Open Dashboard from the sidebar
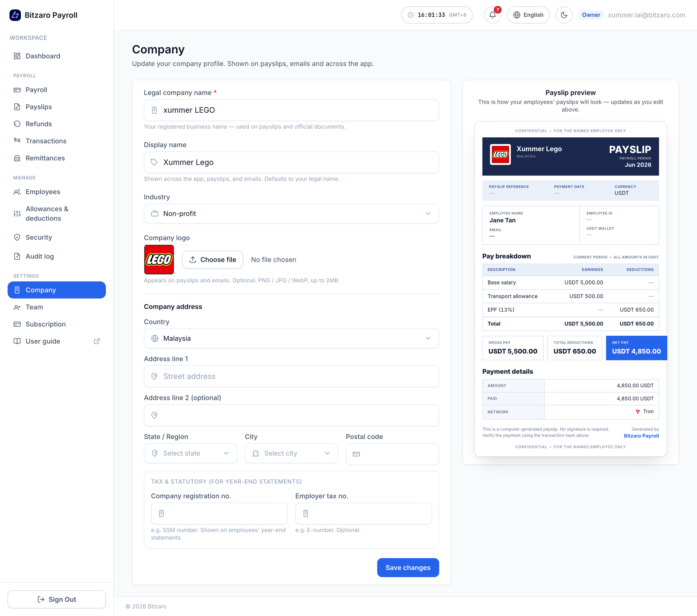The image size is (697, 616). pos(57,56)
